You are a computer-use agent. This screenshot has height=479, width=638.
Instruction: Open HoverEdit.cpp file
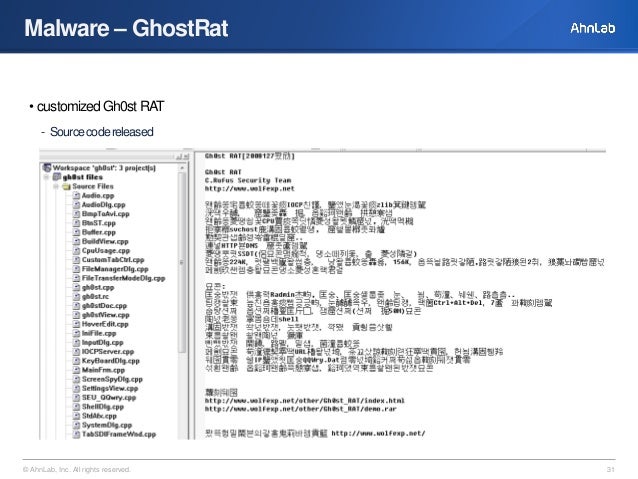coord(105,324)
